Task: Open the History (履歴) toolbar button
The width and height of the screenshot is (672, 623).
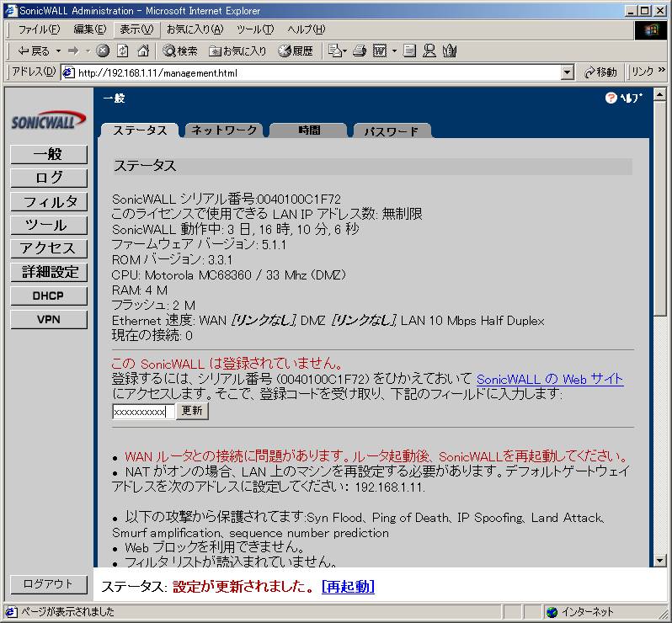Action: pos(296,51)
